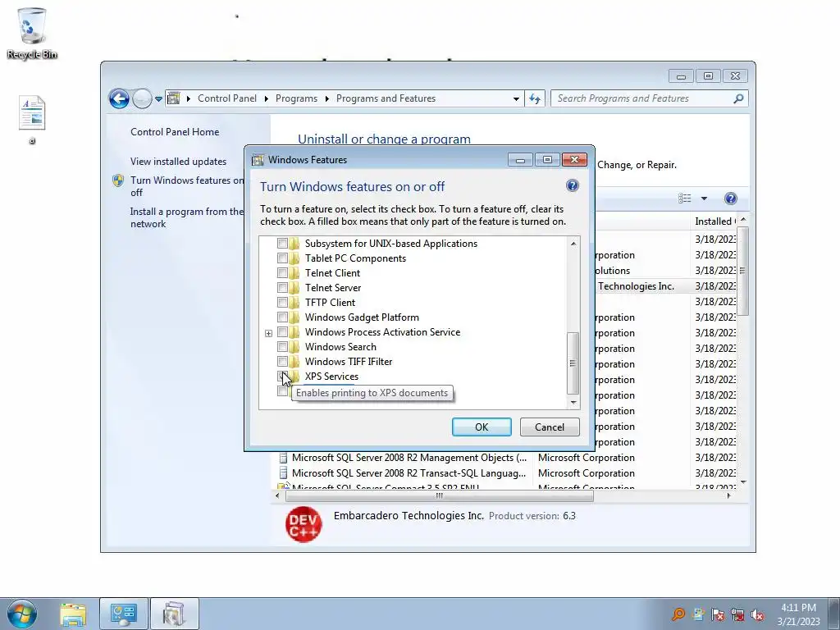Click the Control Panel icon in address bar
The width and height of the screenshot is (840, 630).
click(x=174, y=98)
